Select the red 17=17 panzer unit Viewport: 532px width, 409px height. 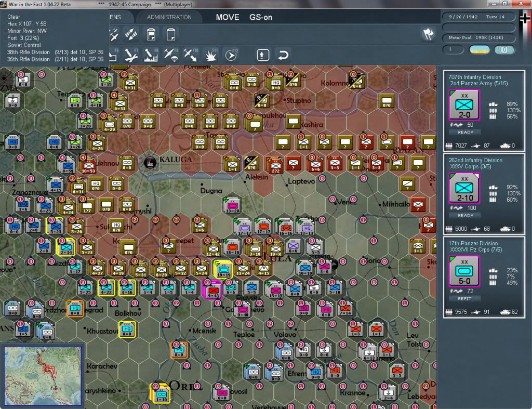(263, 228)
